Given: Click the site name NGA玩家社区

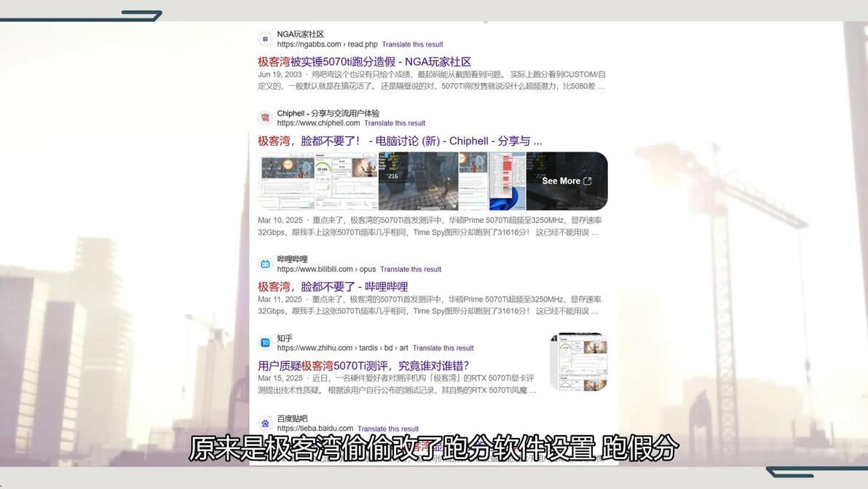Looking at the screenshot, I should coord(300,34).
